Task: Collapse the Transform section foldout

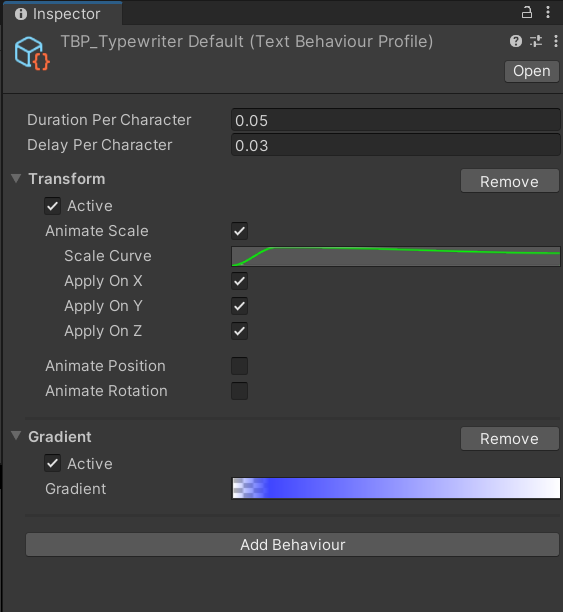Action: 16,179
